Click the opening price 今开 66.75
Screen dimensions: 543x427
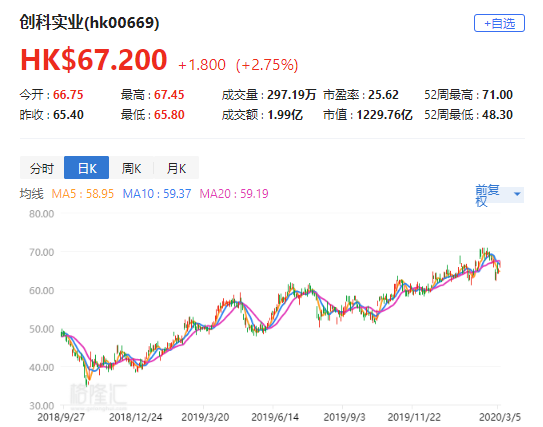pyautogui.click(x=51, y=95)
